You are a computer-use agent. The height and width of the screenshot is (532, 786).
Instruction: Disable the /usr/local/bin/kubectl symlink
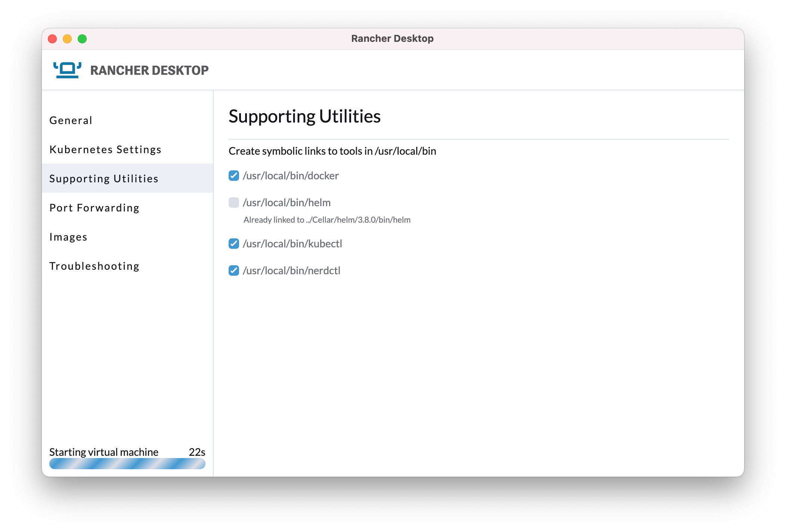pos(233,244)
